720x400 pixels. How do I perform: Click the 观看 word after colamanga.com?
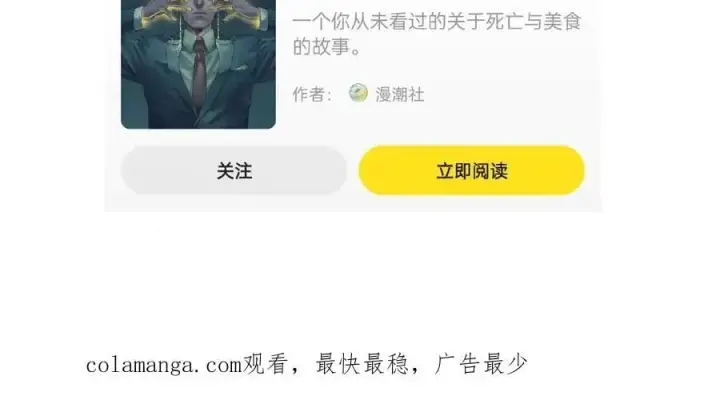[265, 365]
